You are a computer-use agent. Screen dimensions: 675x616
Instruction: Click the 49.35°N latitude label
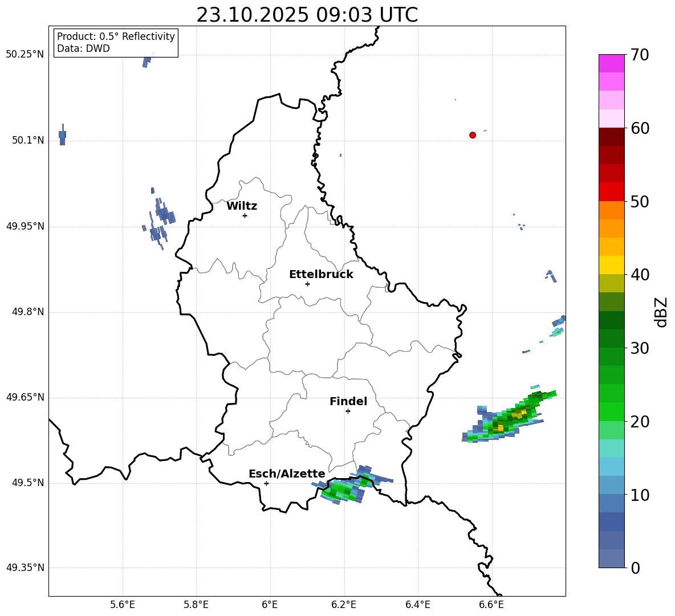[x=25, y=568]
